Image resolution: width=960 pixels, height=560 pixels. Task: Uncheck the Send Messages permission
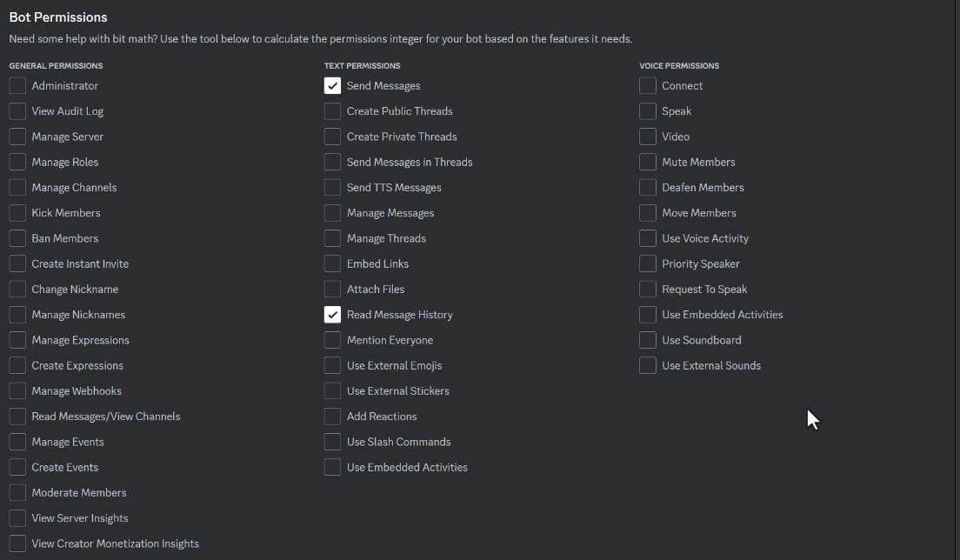click(x=332, y=85)
